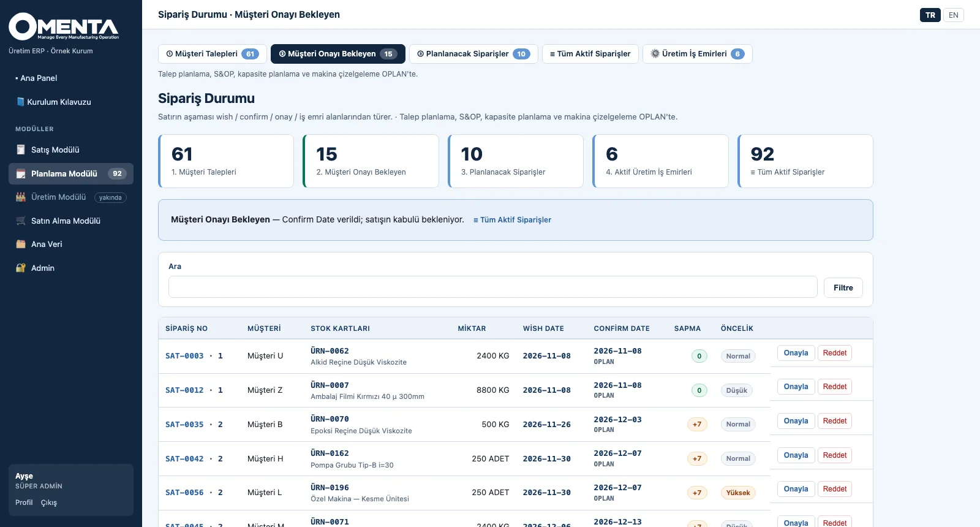Click the Satış Modülü sidebar icon
The height and width of the screenshot is (527, 980).
[x=21, y=150]
